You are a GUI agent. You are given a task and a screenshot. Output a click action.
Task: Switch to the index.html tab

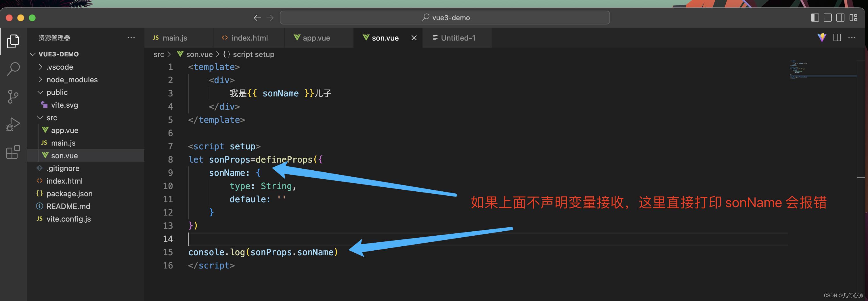(x=249, y=38)
